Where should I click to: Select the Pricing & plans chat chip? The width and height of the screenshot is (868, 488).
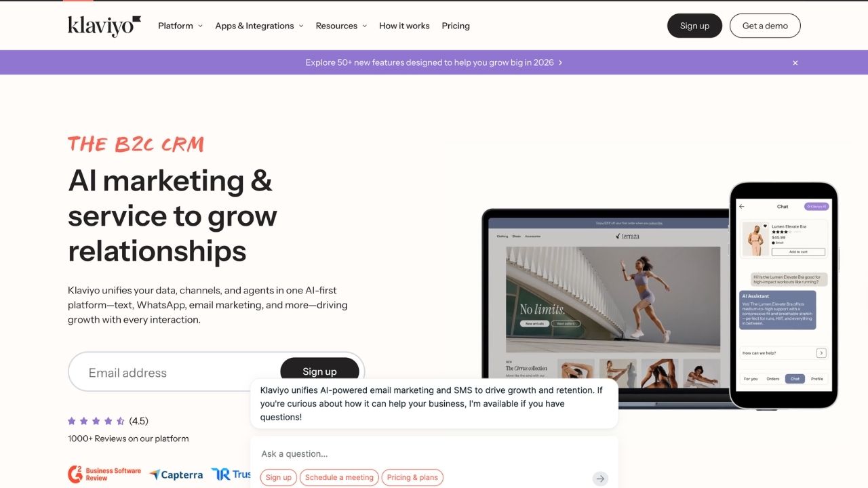coord(412,477)
